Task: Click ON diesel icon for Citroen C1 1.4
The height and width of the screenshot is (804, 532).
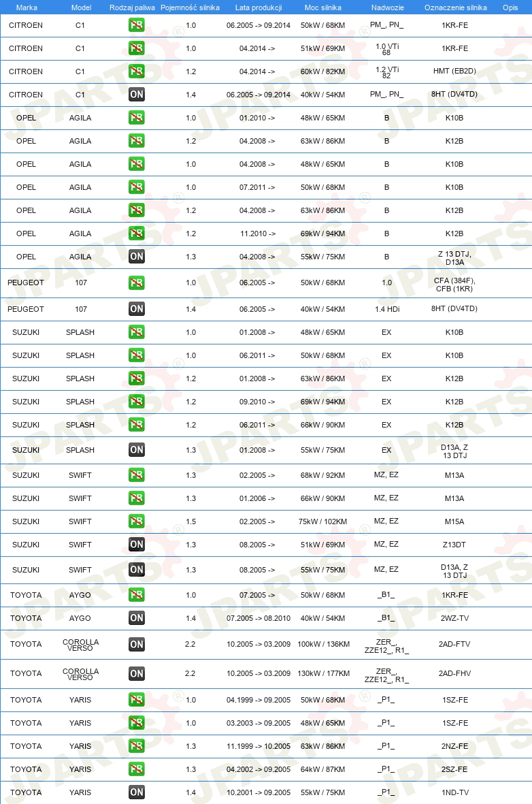Action: (x=136, y=95)
